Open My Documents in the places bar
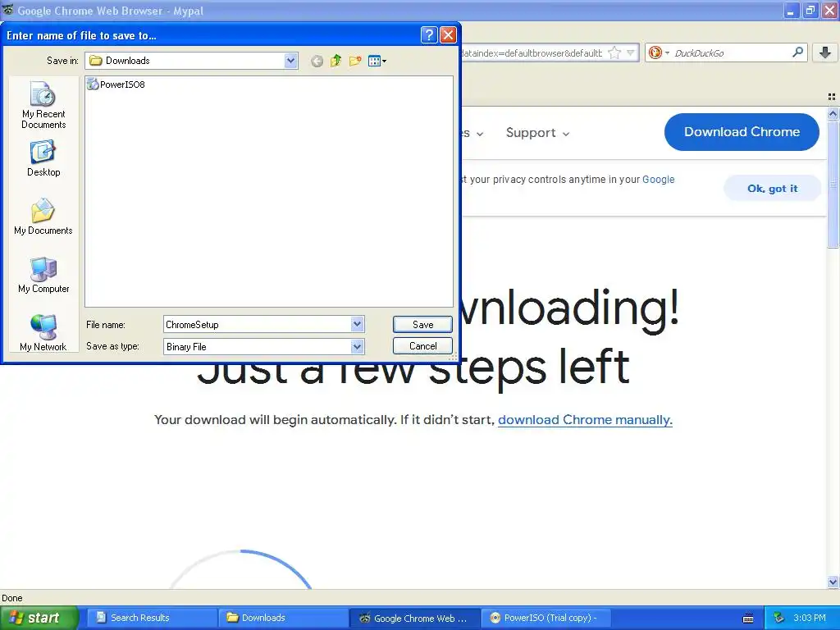Image resolution: width=840 pixels, height=630 pixels. [43, 217]
